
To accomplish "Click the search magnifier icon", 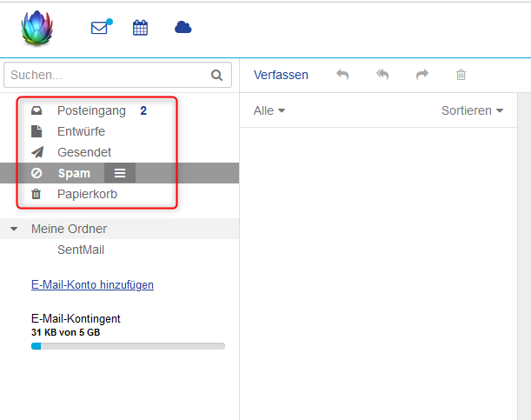I will point(216,76).
